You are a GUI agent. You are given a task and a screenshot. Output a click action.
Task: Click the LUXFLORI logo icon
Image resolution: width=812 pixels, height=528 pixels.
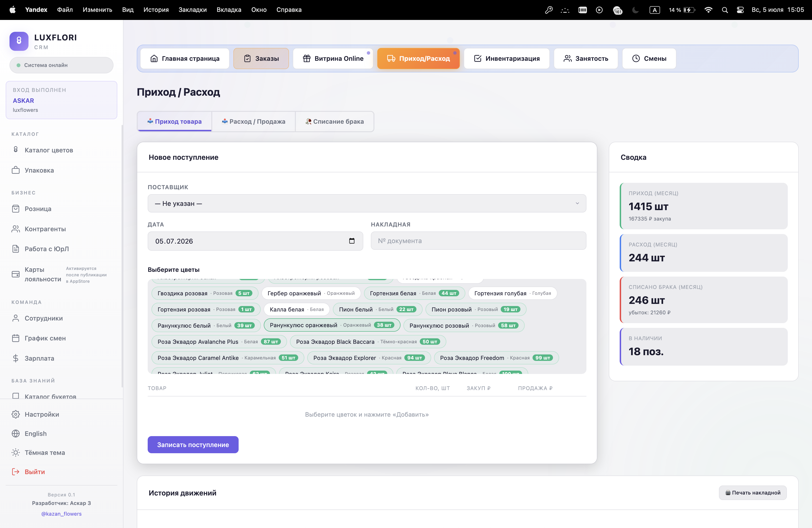(x=19, y=41)
